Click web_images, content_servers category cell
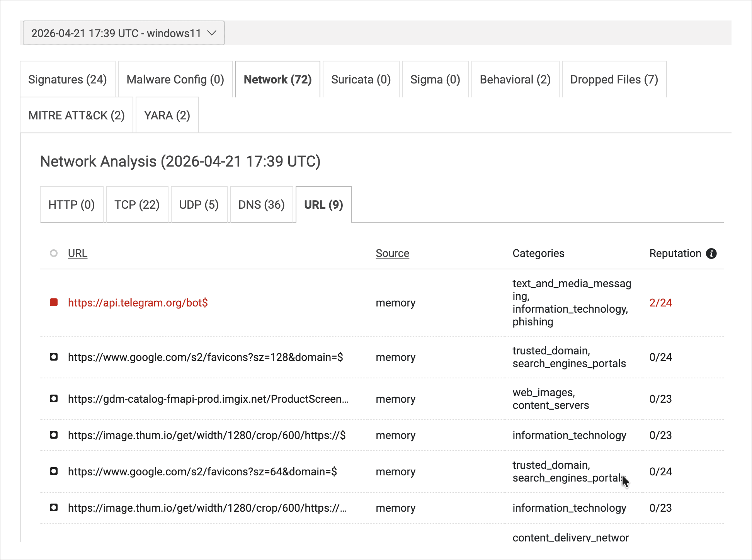 point(551,399)
